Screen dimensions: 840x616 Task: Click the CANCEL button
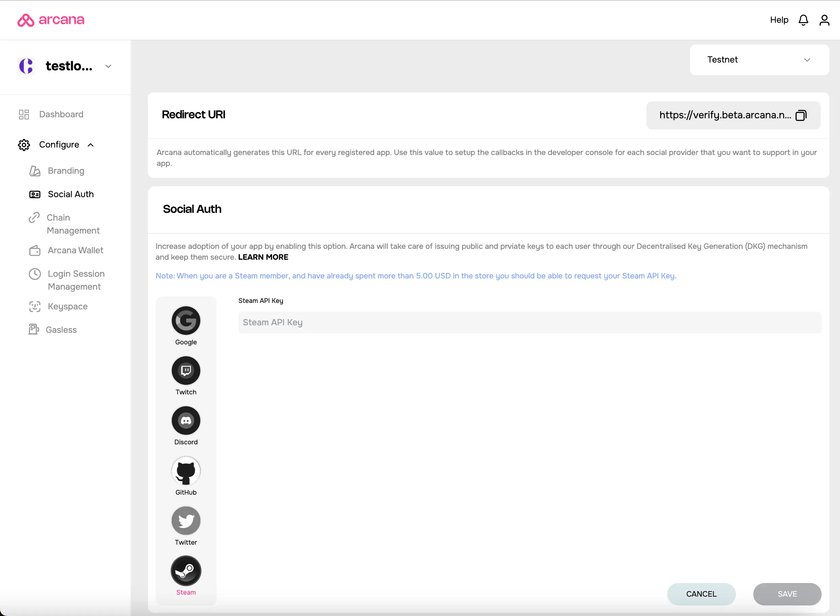tap(701, 594)
